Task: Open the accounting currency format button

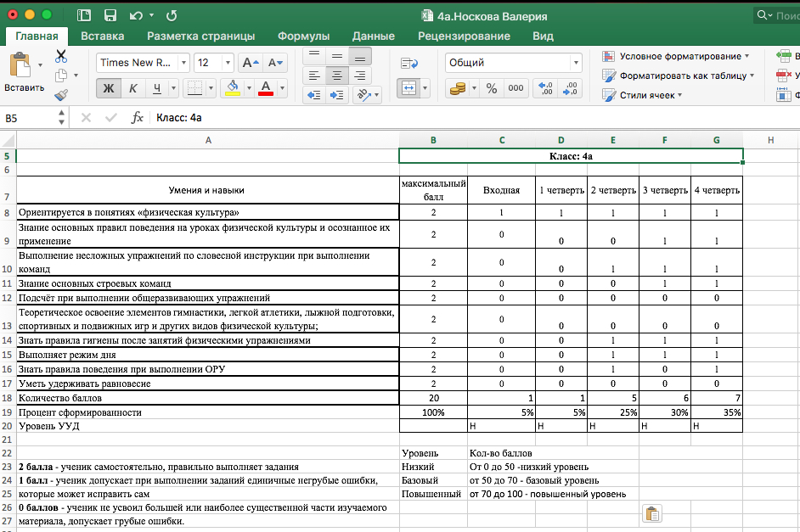Action: [x=458, y=88]
